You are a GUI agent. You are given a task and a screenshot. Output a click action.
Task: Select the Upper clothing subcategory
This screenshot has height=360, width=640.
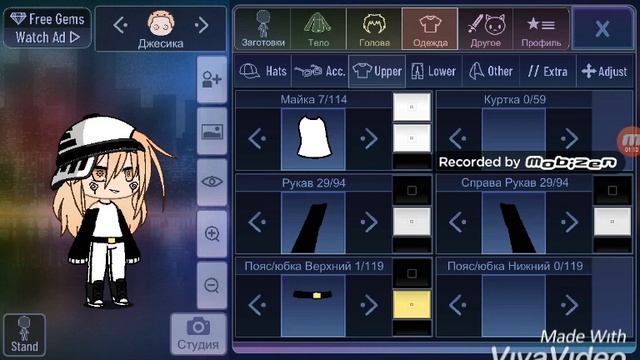click(377, 71)
